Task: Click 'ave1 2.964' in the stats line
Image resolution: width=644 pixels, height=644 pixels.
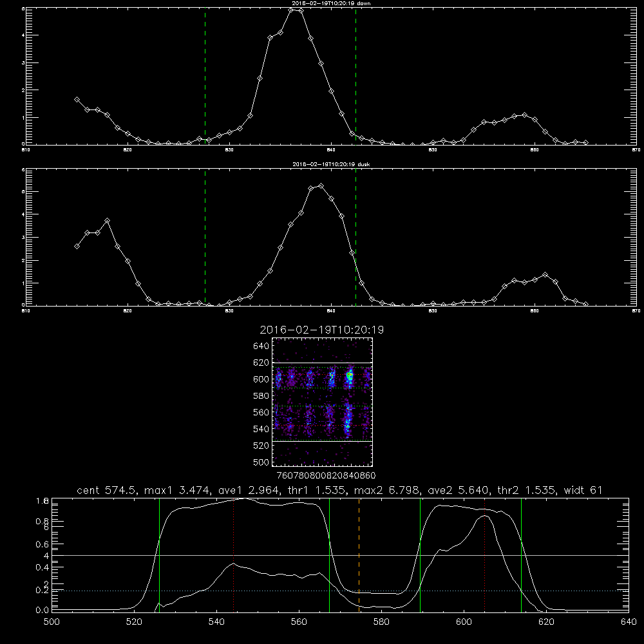Action: pos(249,490)
